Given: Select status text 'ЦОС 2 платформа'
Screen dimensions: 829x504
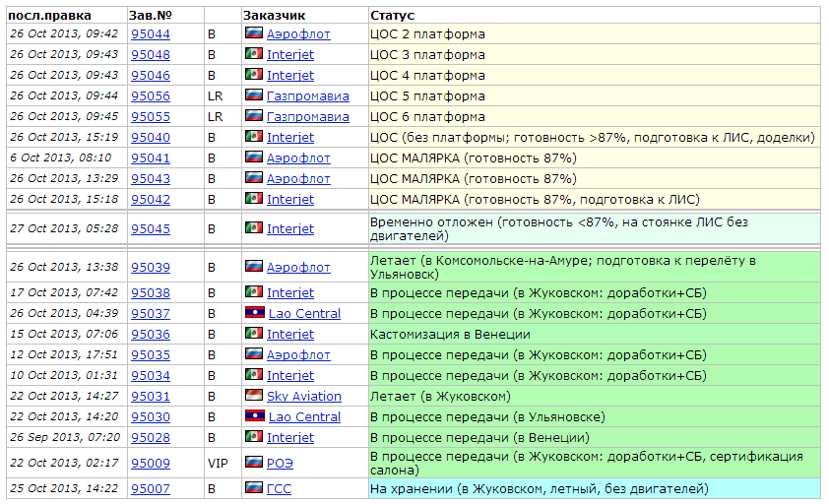Looking at the screenshot, I should 427,34.
